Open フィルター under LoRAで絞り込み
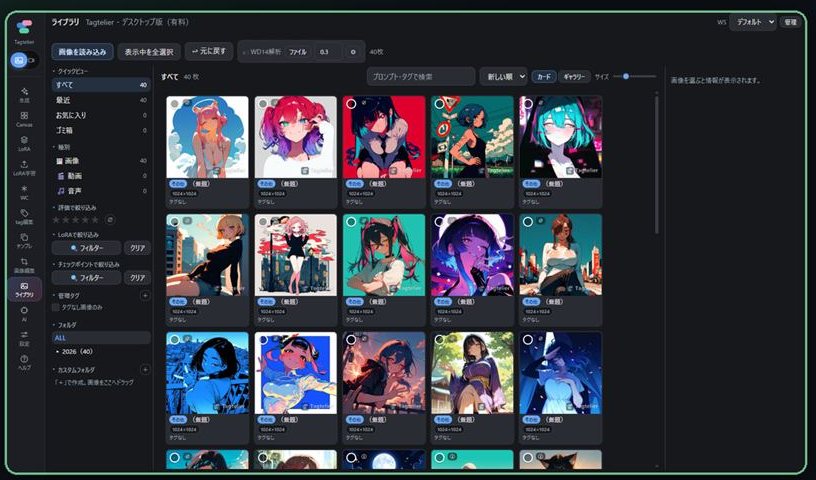 [86, 248]
